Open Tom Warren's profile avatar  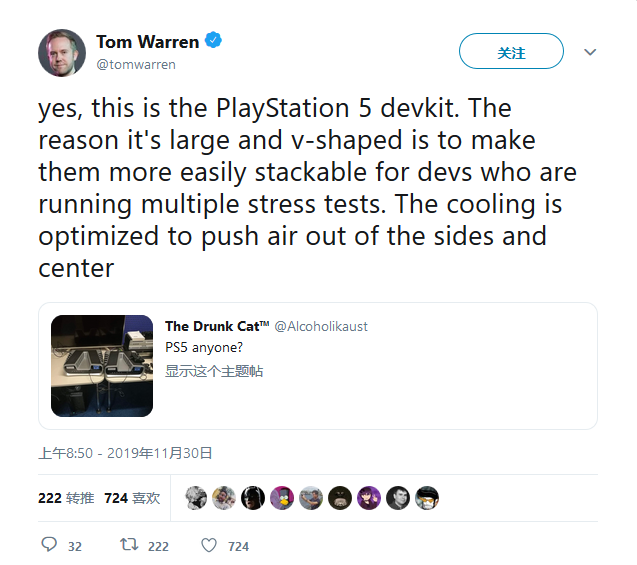pyautogui.click(x=62, y=52)
